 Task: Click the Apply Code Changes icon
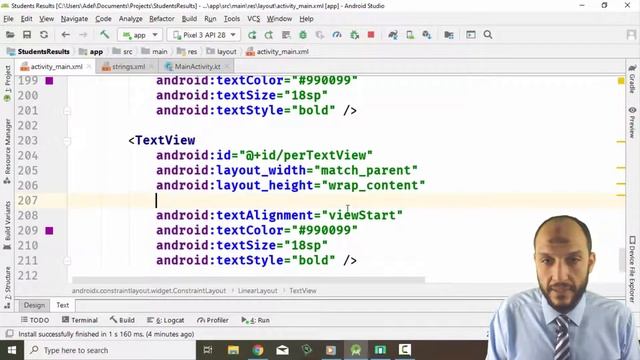pyautogui.click(x=286, y=35)
